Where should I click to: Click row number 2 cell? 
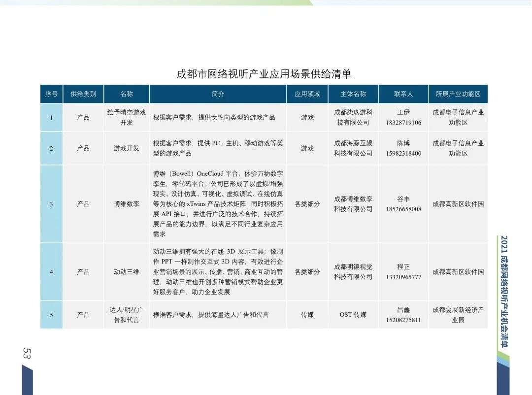coord(51,148)
